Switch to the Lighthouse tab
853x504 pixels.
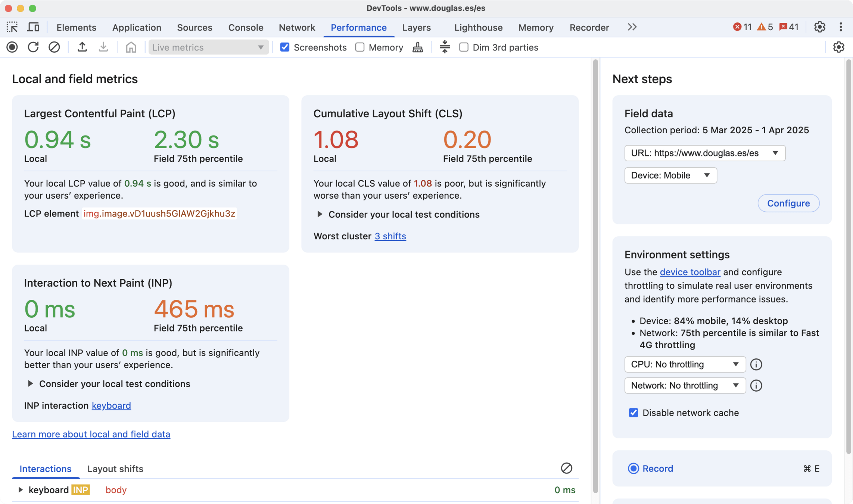pyautogui.click(x=478, y=27)
